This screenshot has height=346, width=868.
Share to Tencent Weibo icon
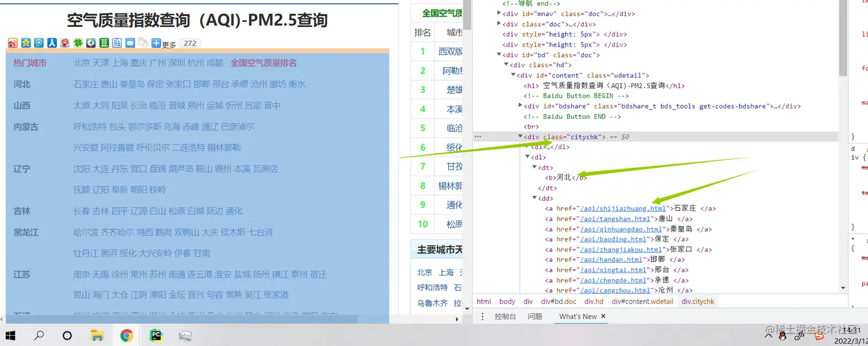[x=39, y=43]
